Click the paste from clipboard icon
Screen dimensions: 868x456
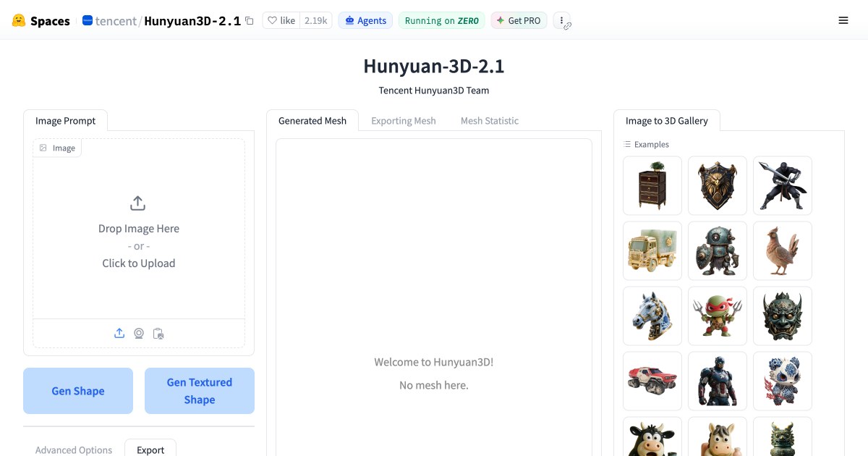click(x=158, y=334)
